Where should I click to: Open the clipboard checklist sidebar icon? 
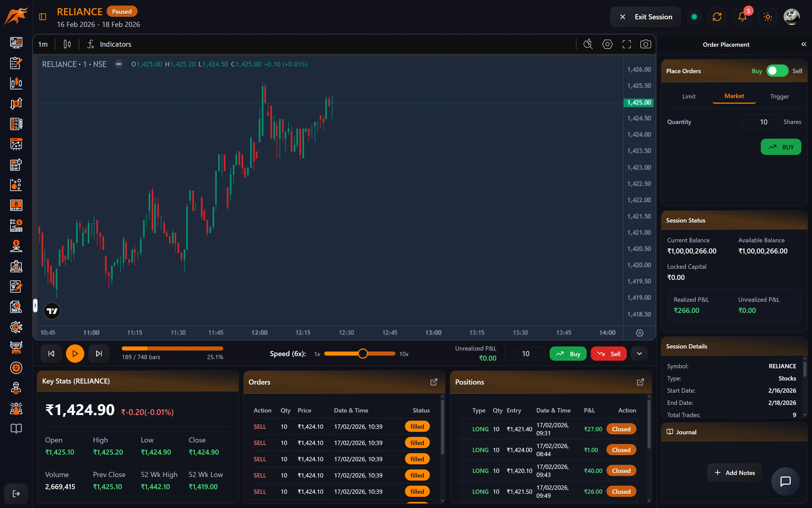point(16,63)
